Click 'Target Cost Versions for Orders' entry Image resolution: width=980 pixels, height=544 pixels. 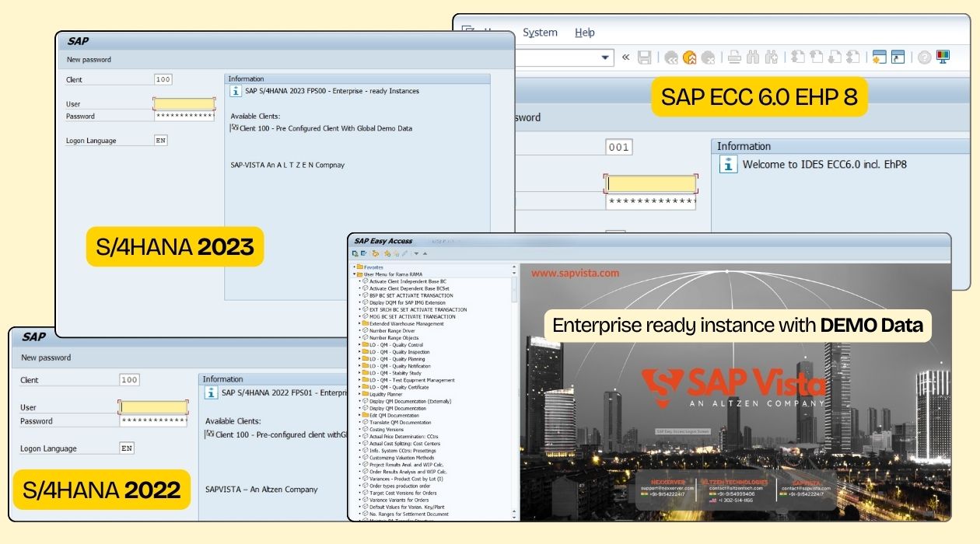click(x=403, y=493)
